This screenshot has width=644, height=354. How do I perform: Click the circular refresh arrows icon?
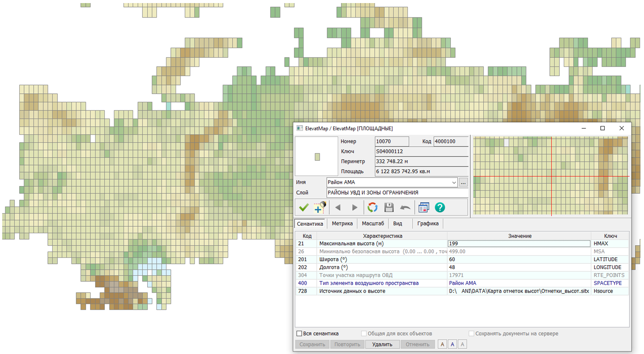[372, 207]
